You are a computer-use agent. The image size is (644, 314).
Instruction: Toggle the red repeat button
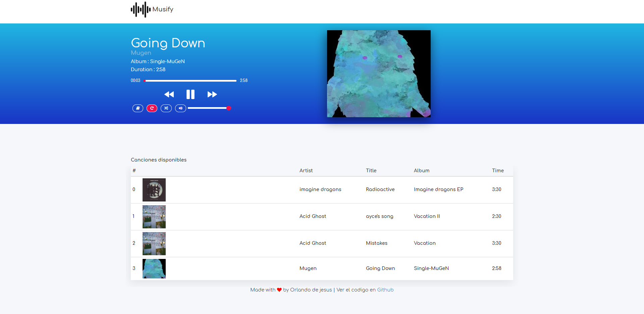152,108
